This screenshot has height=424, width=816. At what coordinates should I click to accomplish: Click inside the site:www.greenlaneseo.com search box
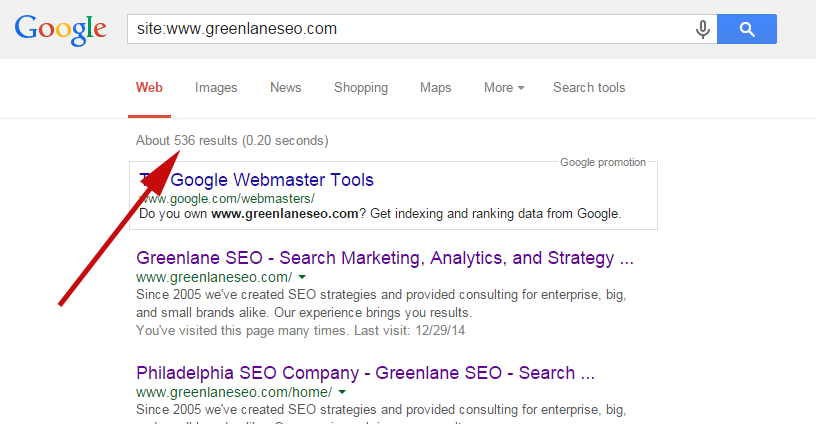tap(409, 29)
